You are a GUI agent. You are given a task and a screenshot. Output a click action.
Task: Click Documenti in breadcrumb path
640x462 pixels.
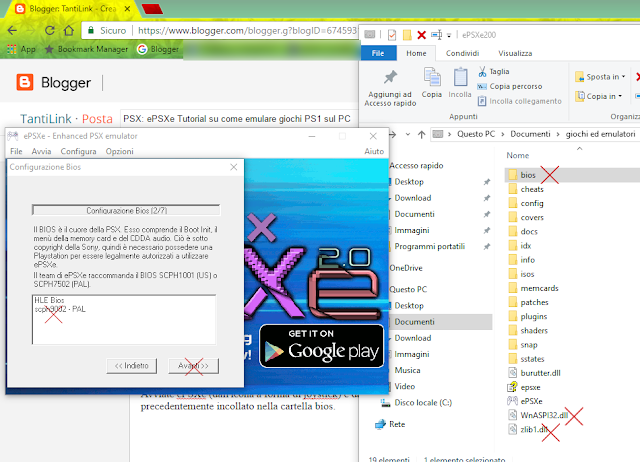[x=530, y=134]
